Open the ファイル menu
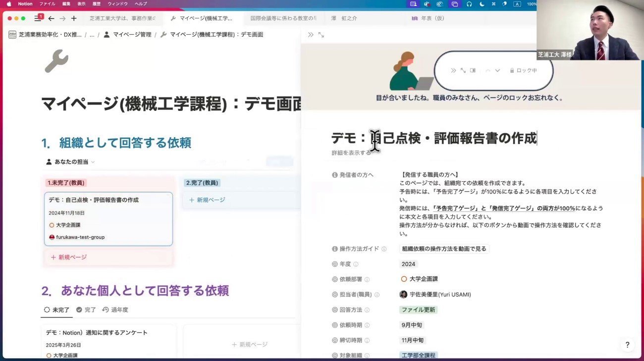The height and width of the screenshot is (361, 644). pos(47,4)
